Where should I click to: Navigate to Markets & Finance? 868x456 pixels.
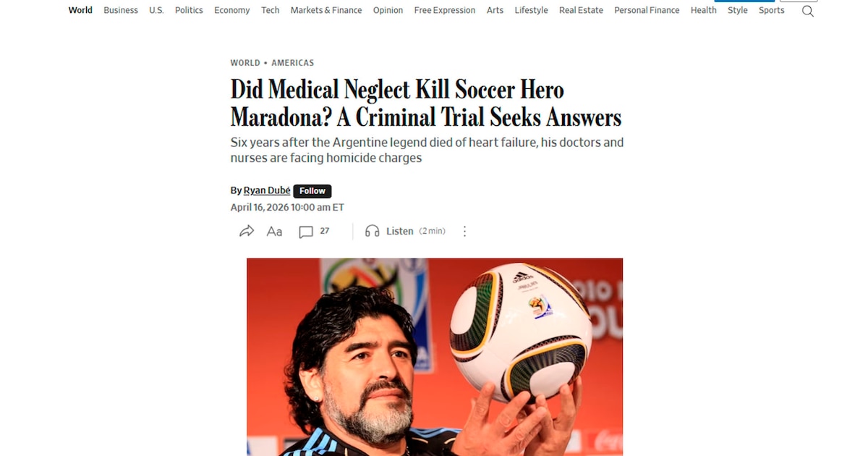pyautogui.click(x=326, y=10)
